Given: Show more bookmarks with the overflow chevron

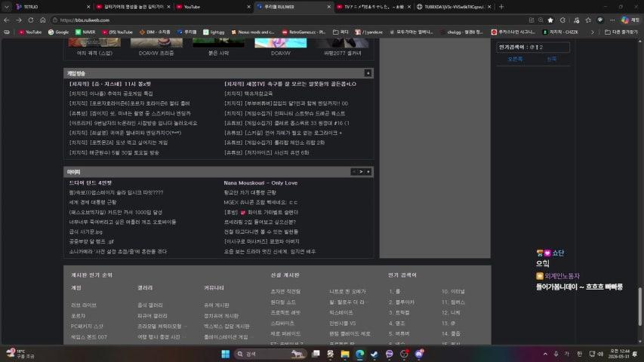Looking at the screenshot, I should tap(592, 32).
